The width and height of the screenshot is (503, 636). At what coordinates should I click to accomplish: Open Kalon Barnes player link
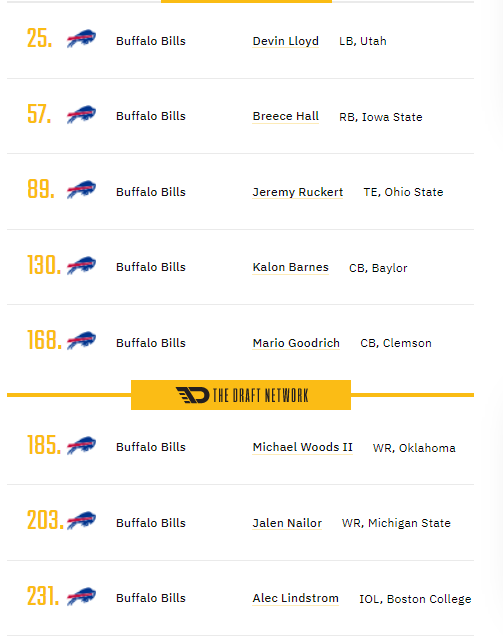(x=290, y=267)
